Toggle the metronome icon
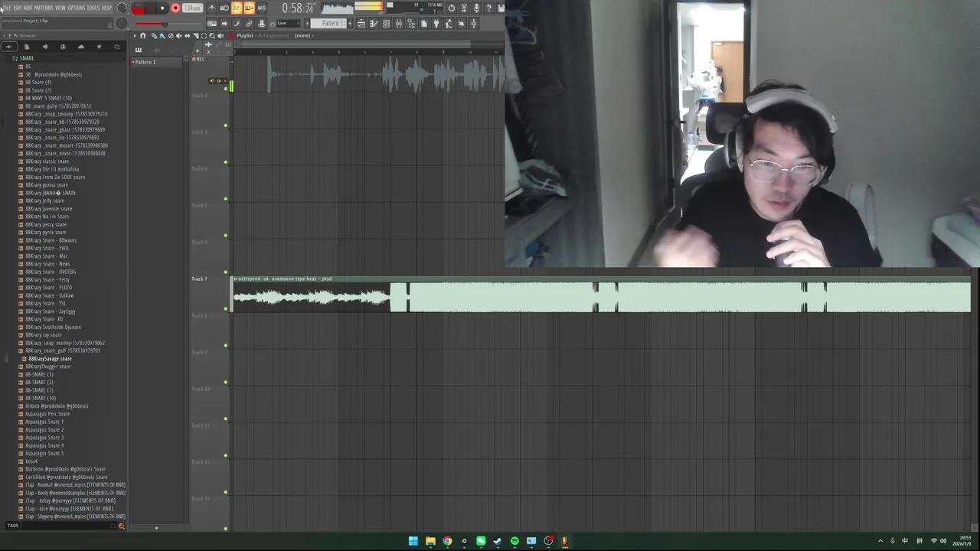This screenshot has height=551, width=980. pyautogui.click(x=212, y=8)
